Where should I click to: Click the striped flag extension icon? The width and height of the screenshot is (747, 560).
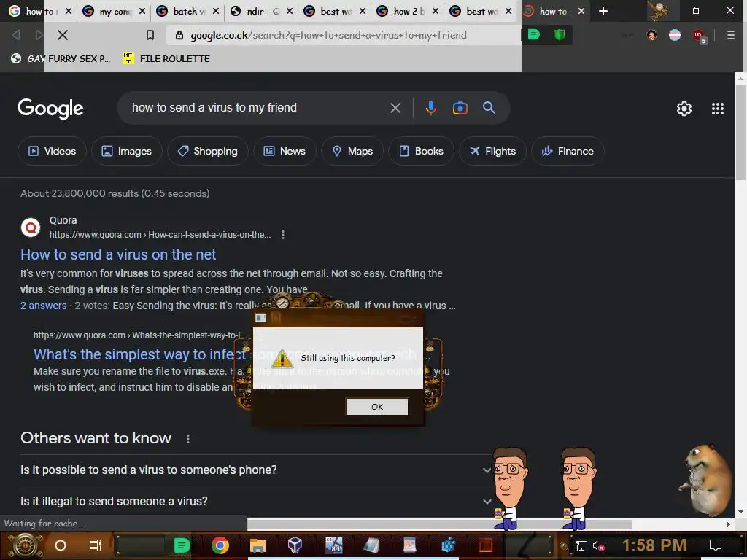point(675,35)
